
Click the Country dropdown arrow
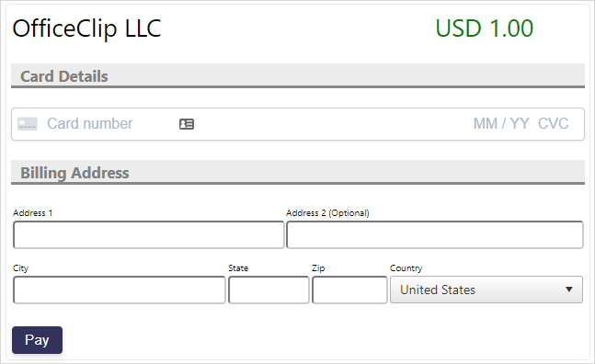point(568,290)
